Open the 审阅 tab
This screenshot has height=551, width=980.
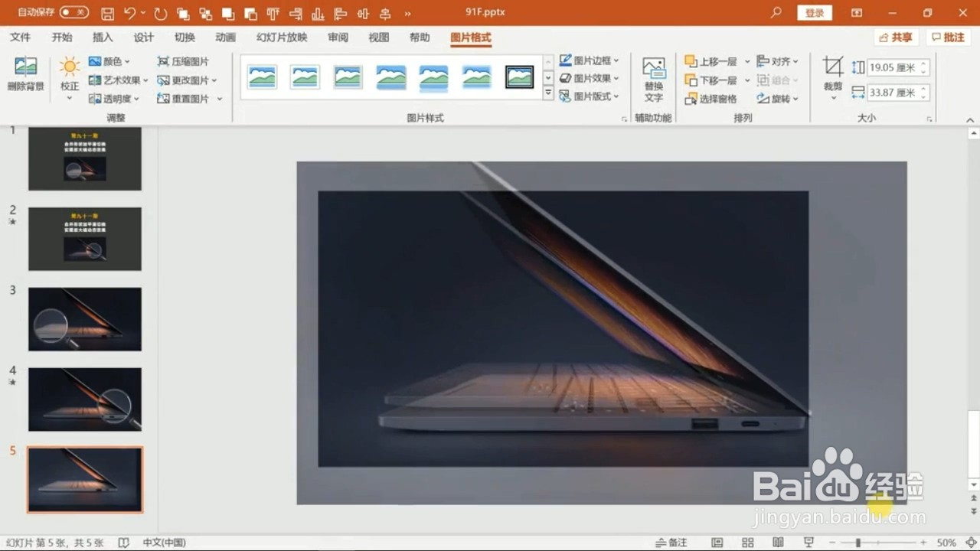click(x=338, y=37)
